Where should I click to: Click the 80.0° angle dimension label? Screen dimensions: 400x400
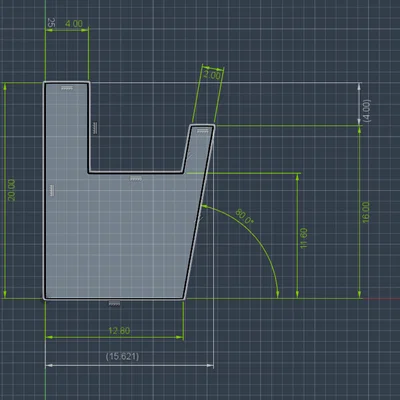(245, 216)
